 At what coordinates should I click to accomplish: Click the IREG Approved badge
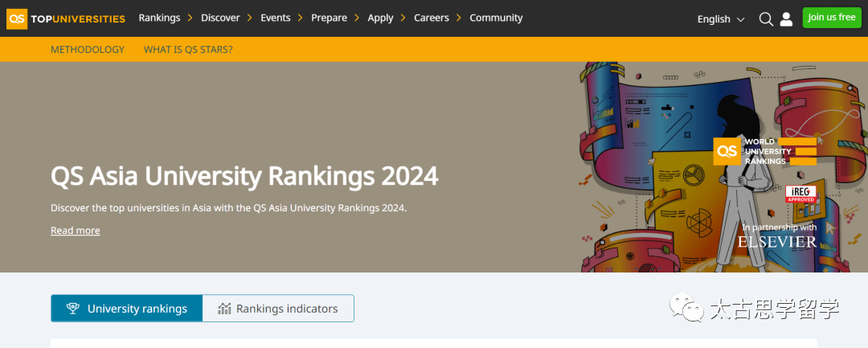(x=800, y=194)
